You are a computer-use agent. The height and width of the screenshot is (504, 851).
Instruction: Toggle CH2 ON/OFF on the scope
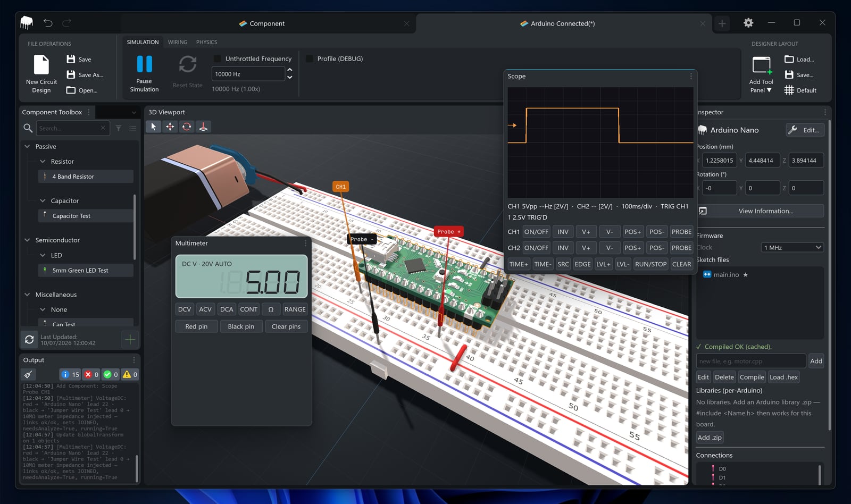pos(536,248)
